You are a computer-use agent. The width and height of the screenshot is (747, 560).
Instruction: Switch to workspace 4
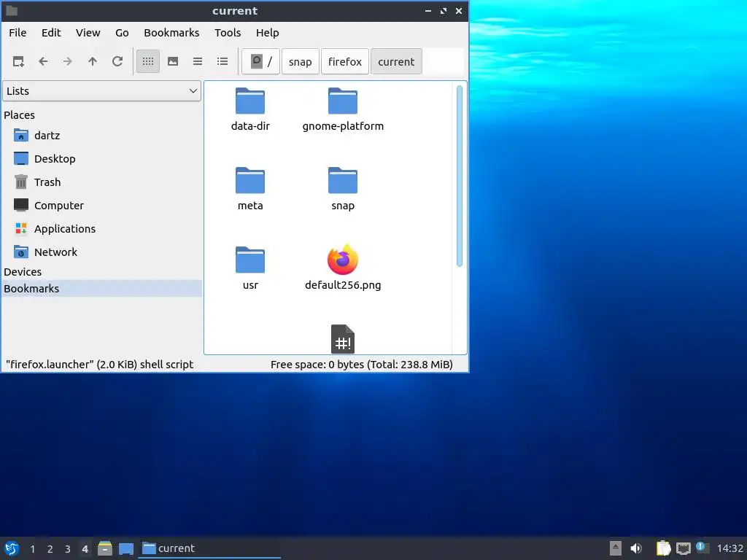(85, 549)
